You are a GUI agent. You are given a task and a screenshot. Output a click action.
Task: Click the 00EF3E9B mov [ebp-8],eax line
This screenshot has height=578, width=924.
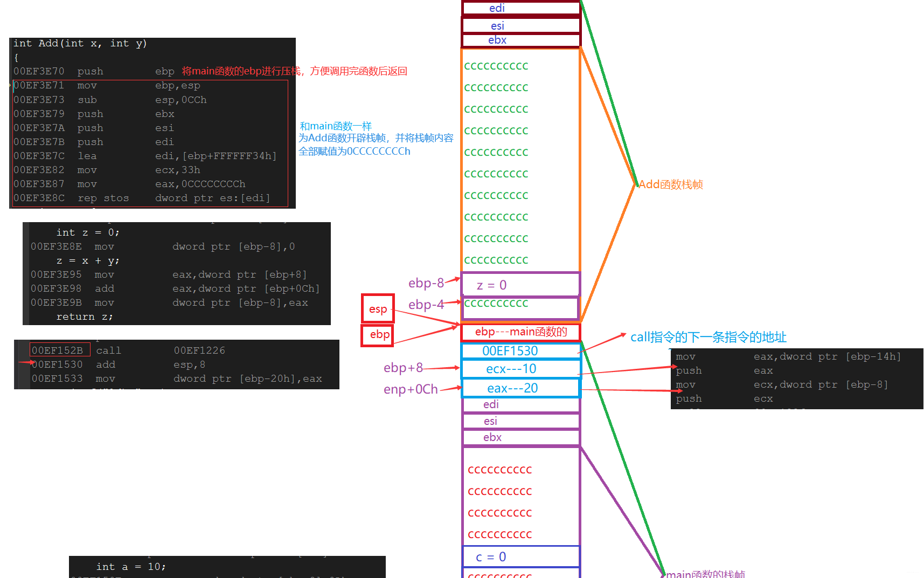point(169,302)
